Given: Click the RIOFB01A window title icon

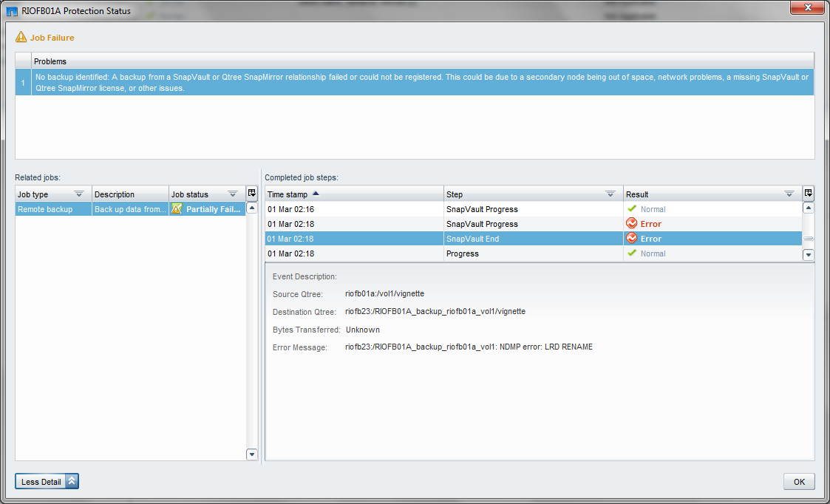Looking at the screenshot, I should click(11, 10).
